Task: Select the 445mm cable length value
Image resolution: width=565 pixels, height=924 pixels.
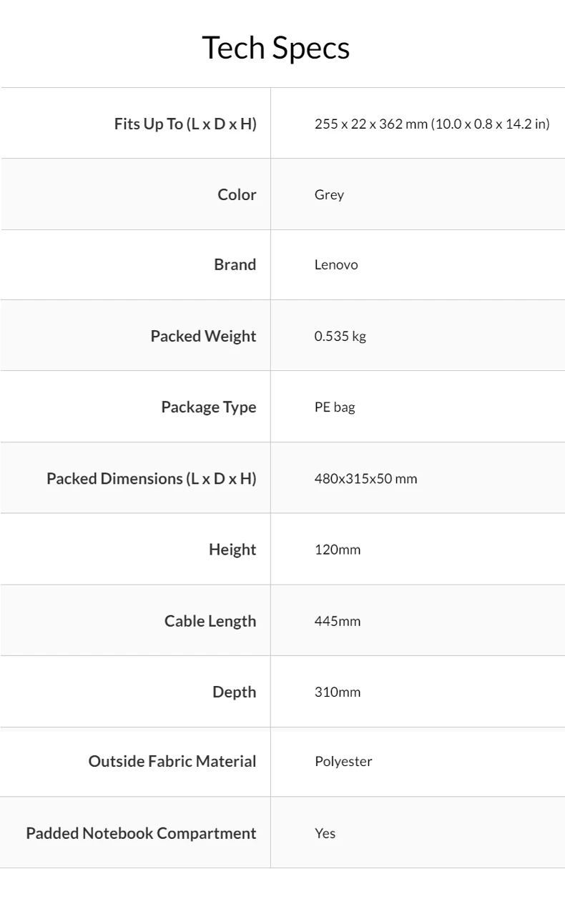Action: coord(338,621)
